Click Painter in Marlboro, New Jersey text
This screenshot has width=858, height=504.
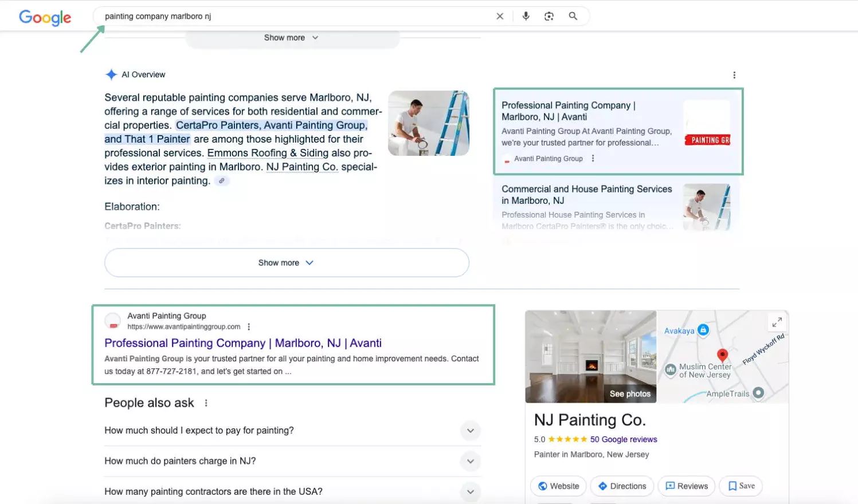[591, 454]
